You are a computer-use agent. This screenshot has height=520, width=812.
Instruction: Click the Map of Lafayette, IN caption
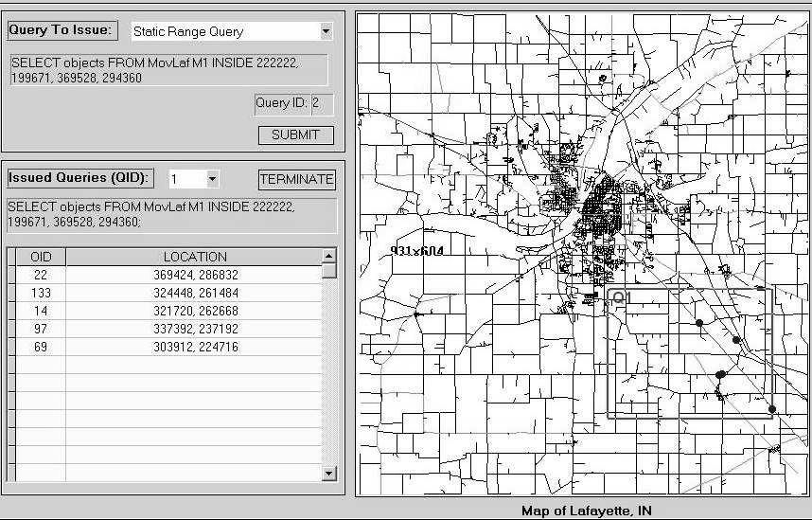(x=586, y=511)
